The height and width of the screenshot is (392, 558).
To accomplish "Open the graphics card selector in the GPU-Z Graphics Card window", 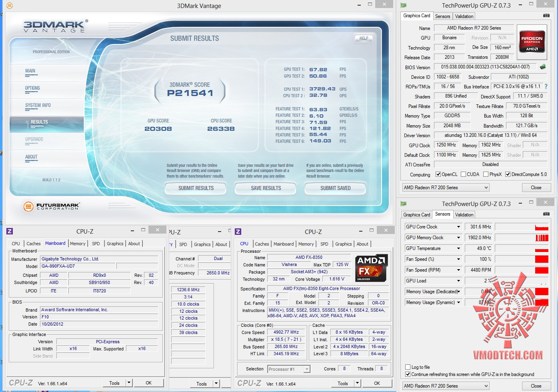I will [446, 188].
